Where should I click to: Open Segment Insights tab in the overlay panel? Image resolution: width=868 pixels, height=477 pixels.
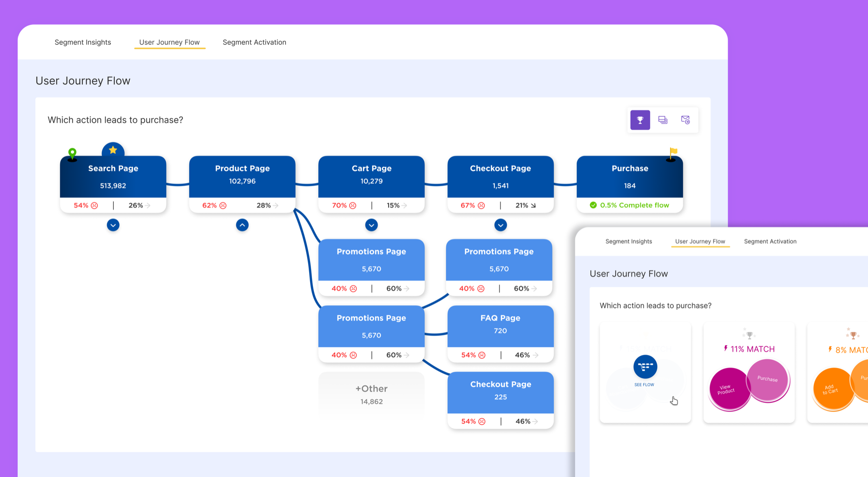628,242
